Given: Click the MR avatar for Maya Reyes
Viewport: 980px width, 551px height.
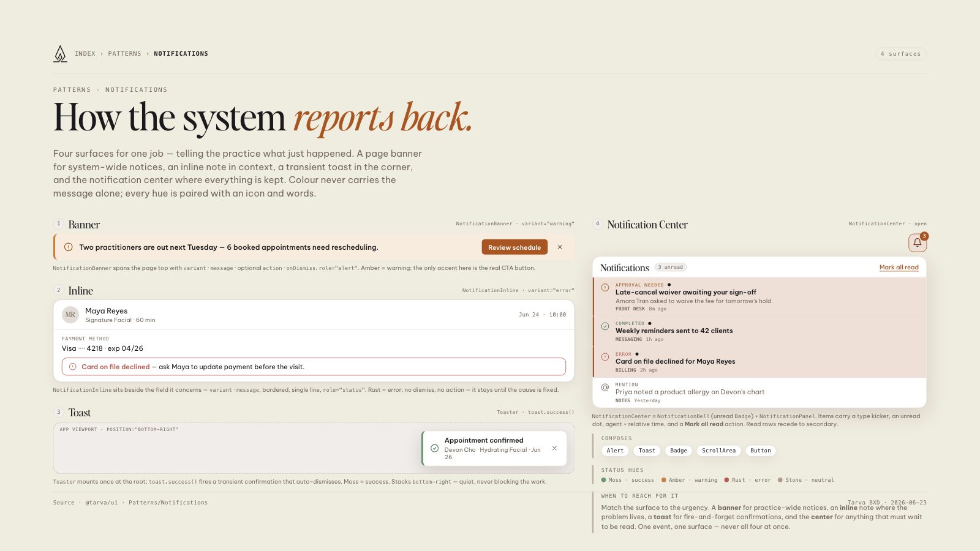Looking at the screenshot, I should (70, 315).
